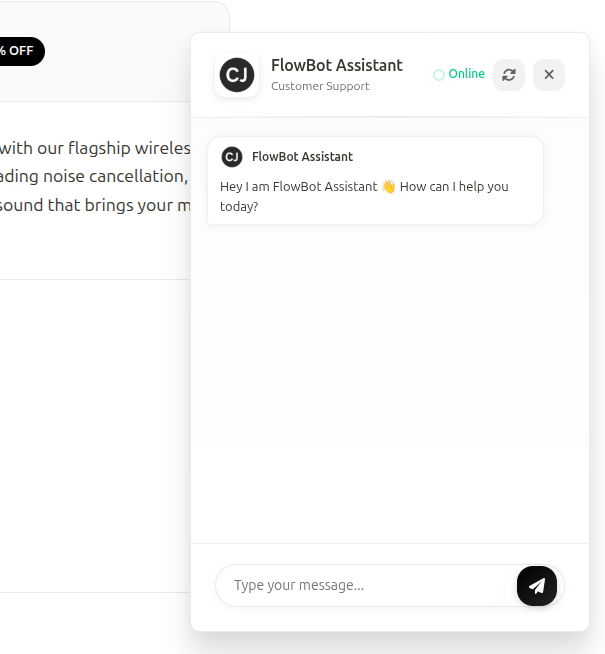Click the large CJ avatar in header
605x654 pixels.
click(237, 75)
